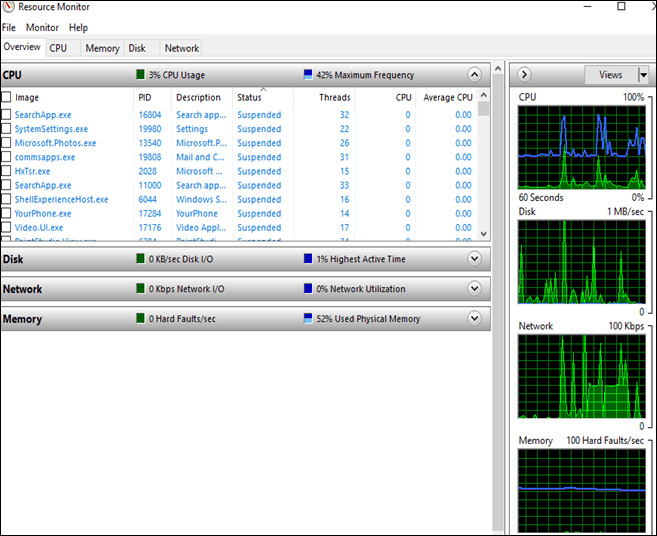
Task: Click the Views button
Action: tap(611, 75)
